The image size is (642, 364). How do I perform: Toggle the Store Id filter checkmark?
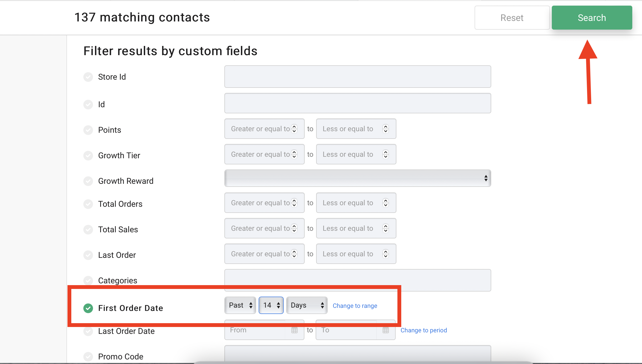pyautogui.click(x=88, y=77)
